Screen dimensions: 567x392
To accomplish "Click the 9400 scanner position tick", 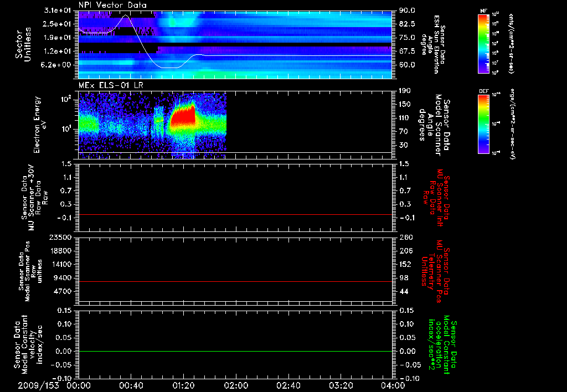I will [64, 278].
